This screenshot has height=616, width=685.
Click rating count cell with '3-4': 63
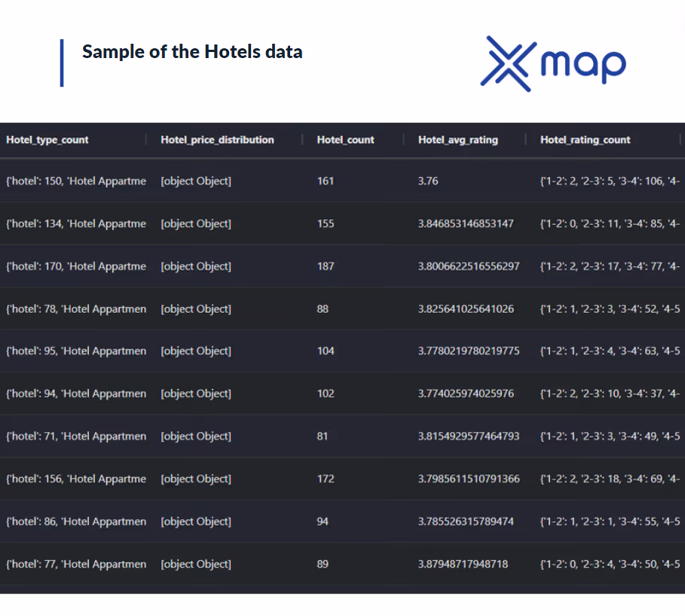(610, 351)
